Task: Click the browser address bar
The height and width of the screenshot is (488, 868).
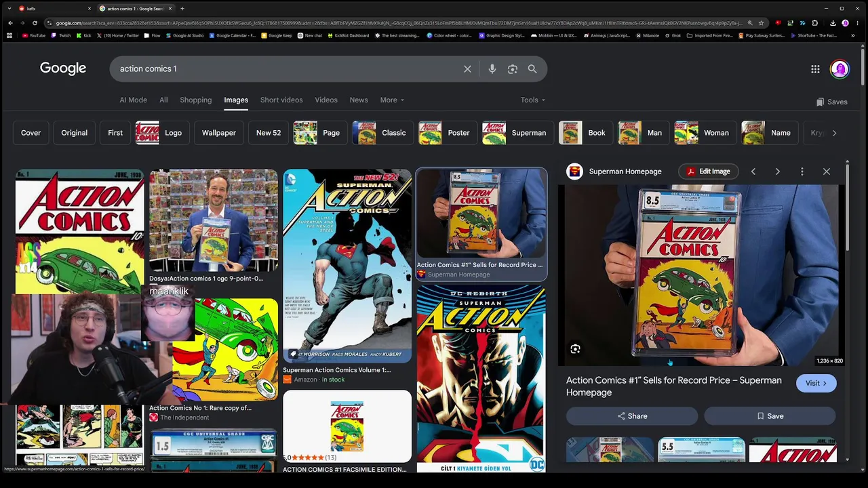Action: click(x=399, y=23)
